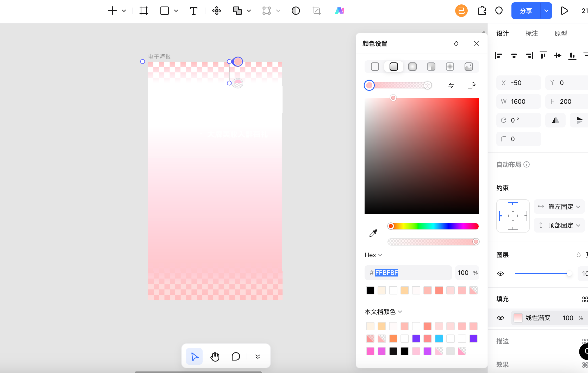The height and width of the screenshot is (373, 588).
Task: Click 分享 share button
Action: [x=526, y=11]
